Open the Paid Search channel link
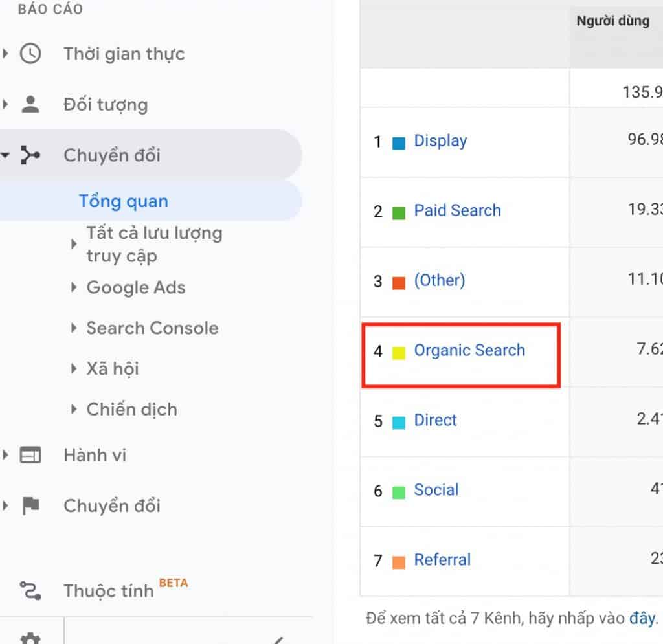 457,210
